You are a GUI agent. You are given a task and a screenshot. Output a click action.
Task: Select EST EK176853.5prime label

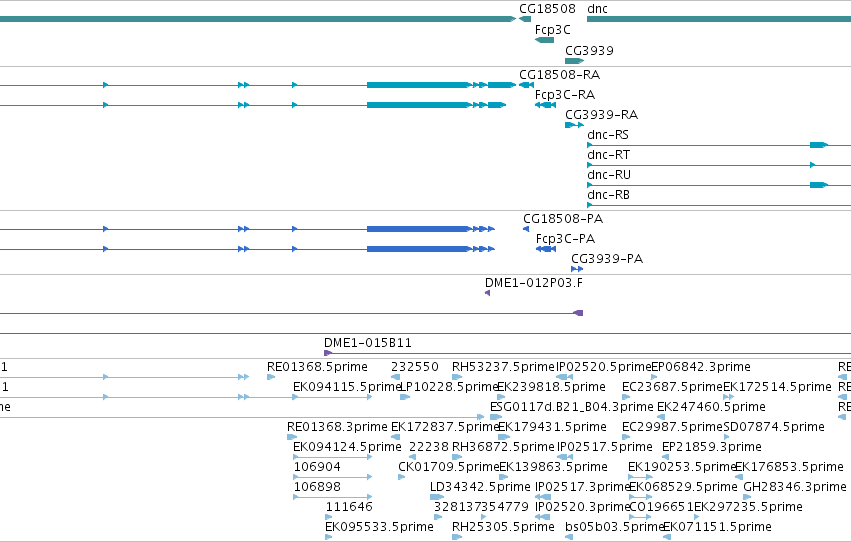(789, 468)
